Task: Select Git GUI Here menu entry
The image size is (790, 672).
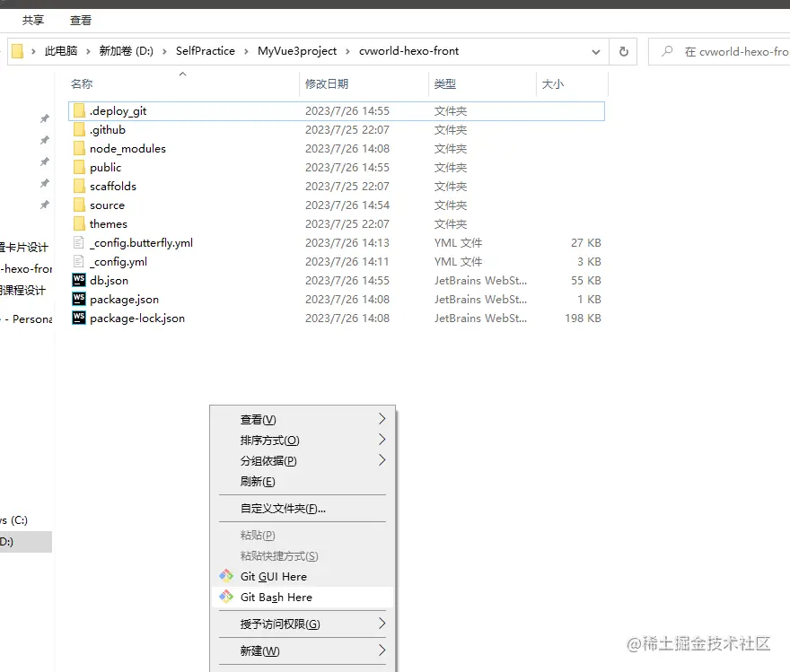Action: click(x=303, y=576)
